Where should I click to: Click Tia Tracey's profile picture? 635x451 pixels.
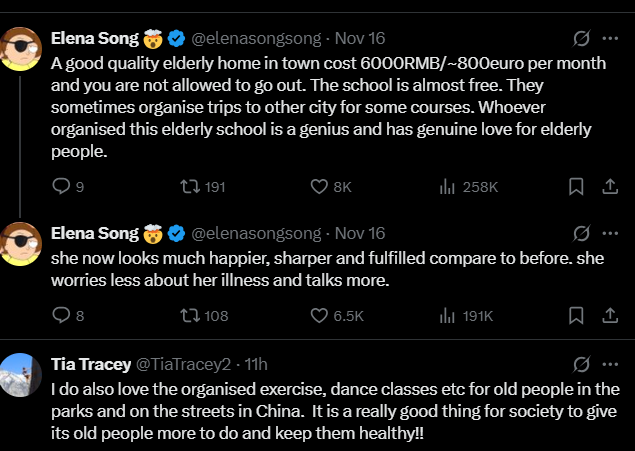(19, 371)
